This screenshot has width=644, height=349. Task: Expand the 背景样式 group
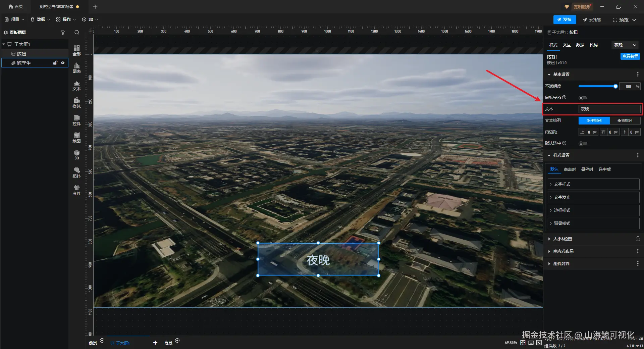click(593, 223)
